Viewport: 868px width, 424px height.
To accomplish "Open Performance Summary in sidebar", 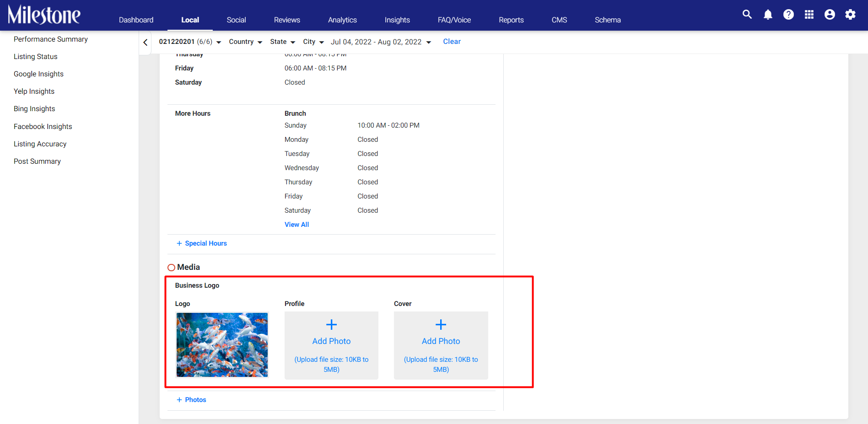I will (x=51, y=39).
